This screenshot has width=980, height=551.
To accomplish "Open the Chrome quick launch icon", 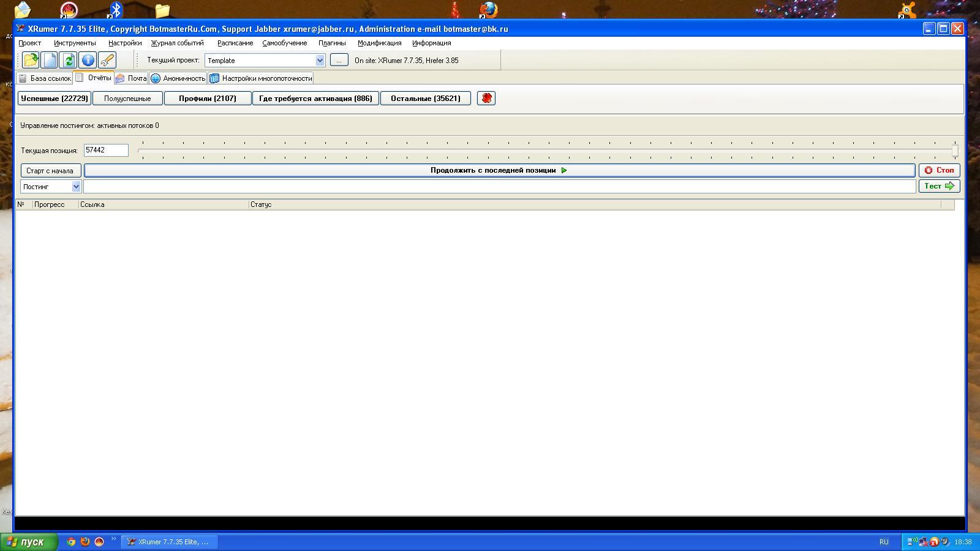I will point(71,542).
